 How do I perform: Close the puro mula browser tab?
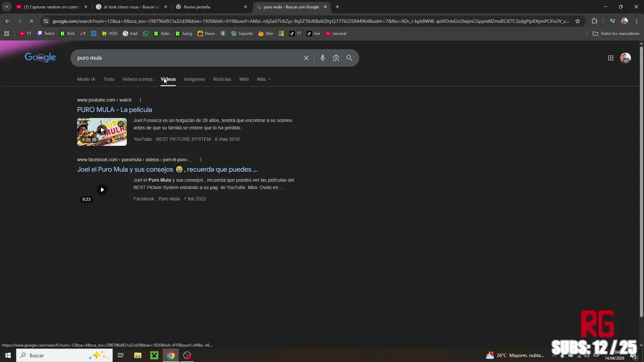[325, 7]
